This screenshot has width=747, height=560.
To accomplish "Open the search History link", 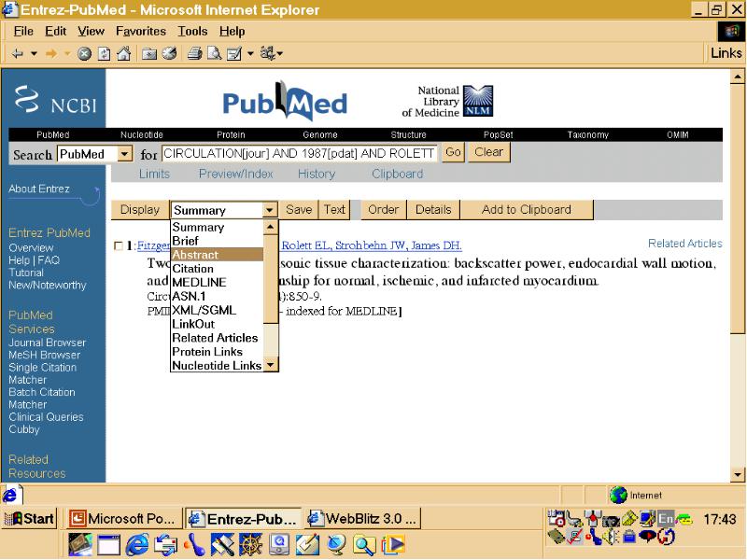I will coord(317,175).
